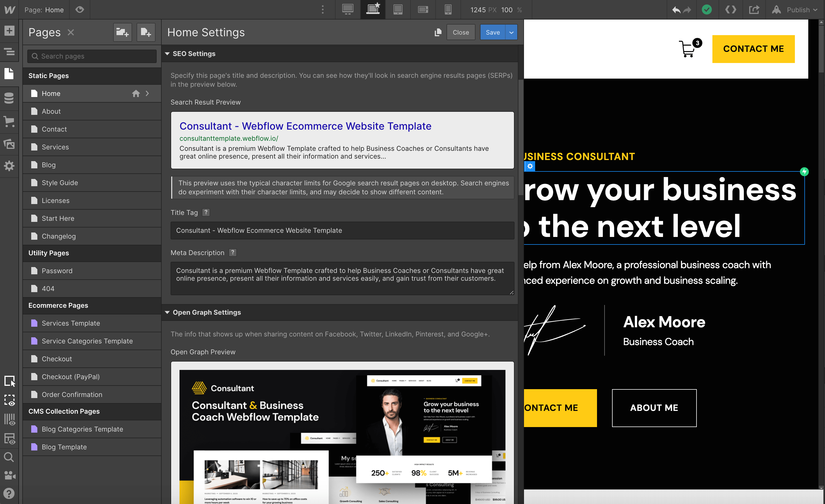Open the export code icon
This screenshot has height=504, width=825.
(x=730, y=10)
